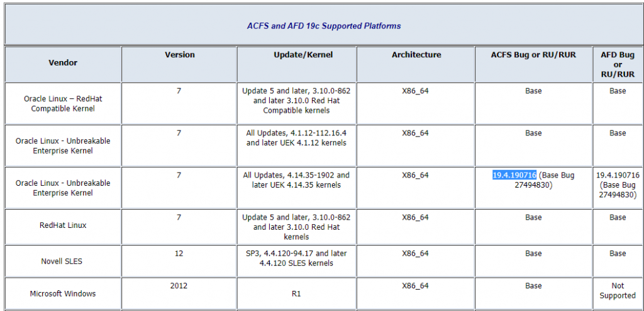Click version 7 in the UEK 4.1.12 row
This screenshot has height=311, width=644.
[179, 133]
